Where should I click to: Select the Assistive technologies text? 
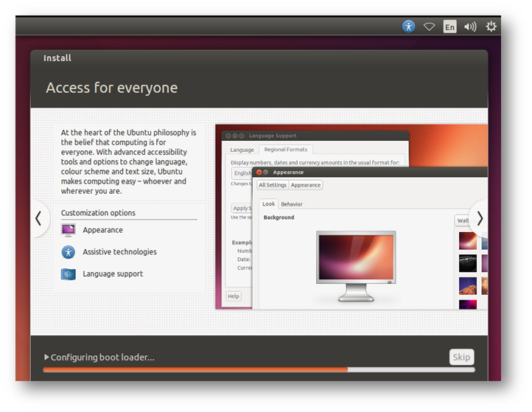(x=120, y=252)
